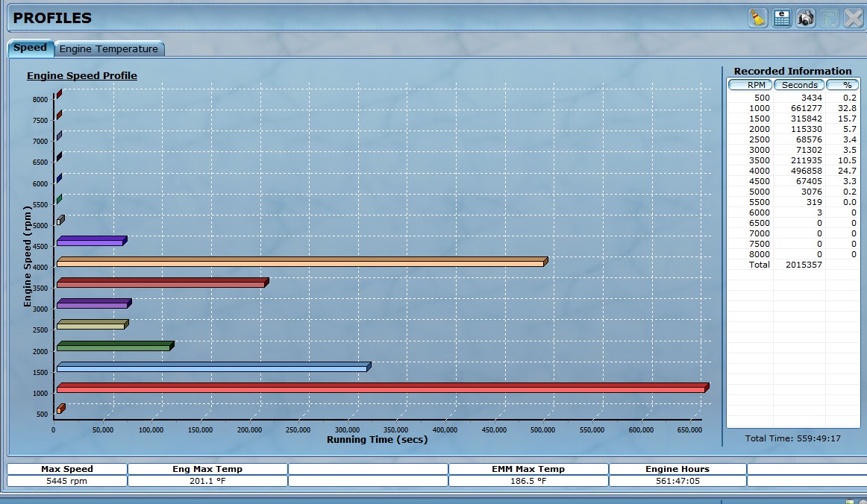The height and width of the screenshot is (504, 867).
Task: Select the 211935 seconds cell
Action: coord(806,161)
